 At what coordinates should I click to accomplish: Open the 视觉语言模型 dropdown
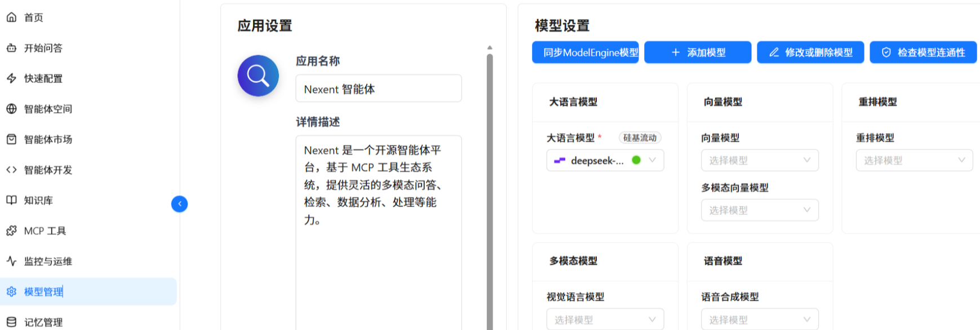click(x=605, y=319)
